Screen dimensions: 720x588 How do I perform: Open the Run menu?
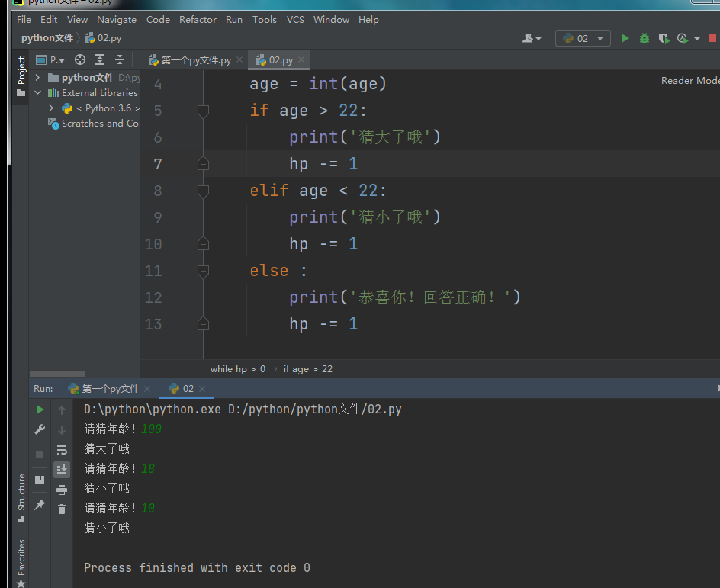[233, 20]
